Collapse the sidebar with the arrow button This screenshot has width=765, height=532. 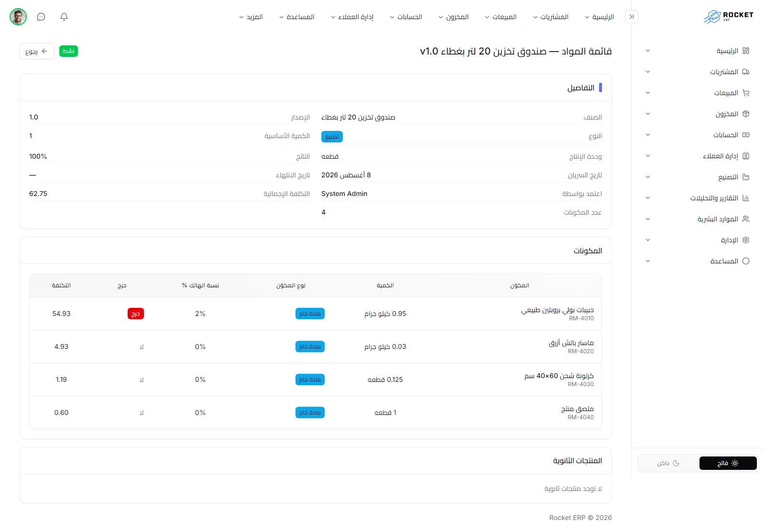click(632, 17)
